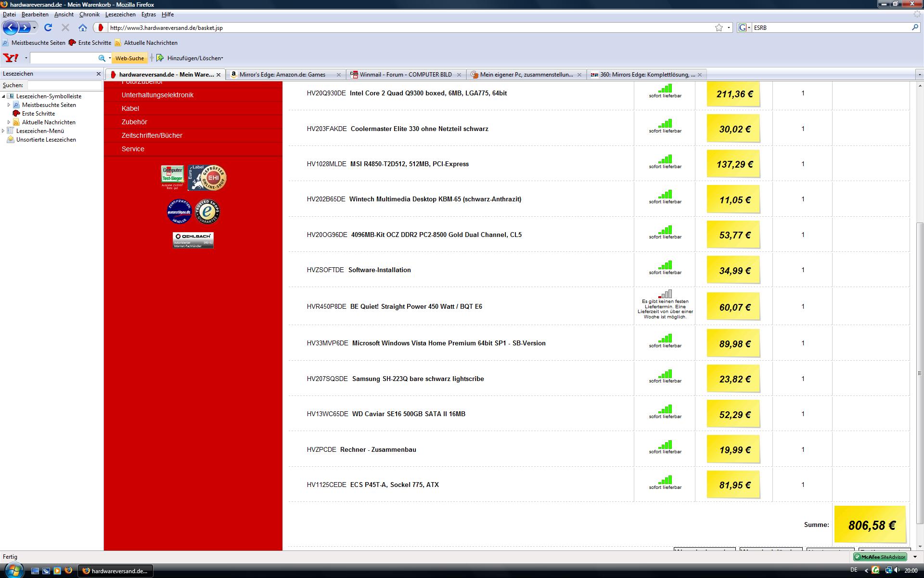924x578 pixels.
Task: Open the Chronik menu
Action: pos(89,14)
